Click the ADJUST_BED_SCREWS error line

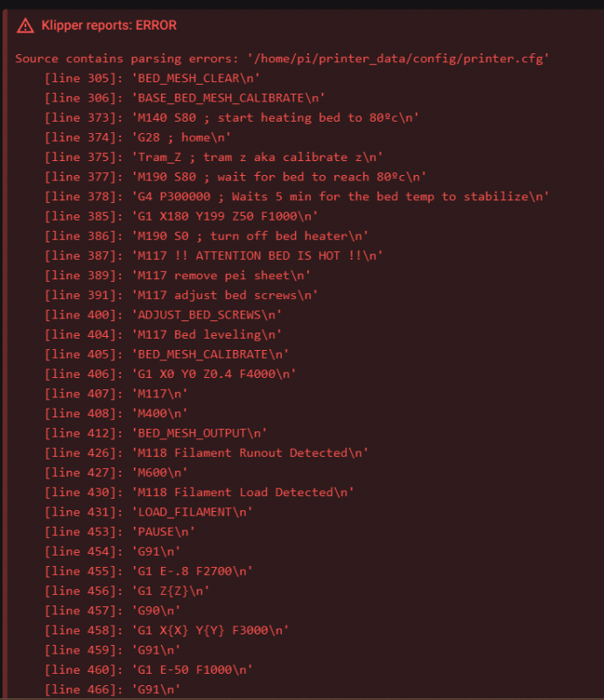click(x=163, y=315)
